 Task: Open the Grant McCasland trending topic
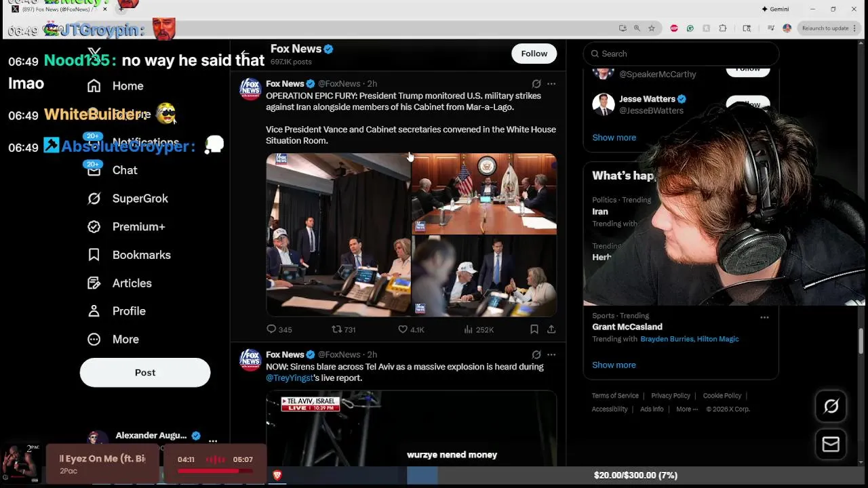627,327
